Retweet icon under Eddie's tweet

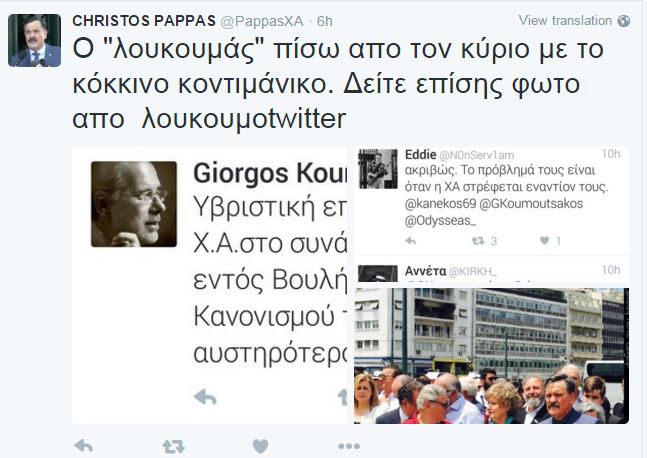pos(478,241)
